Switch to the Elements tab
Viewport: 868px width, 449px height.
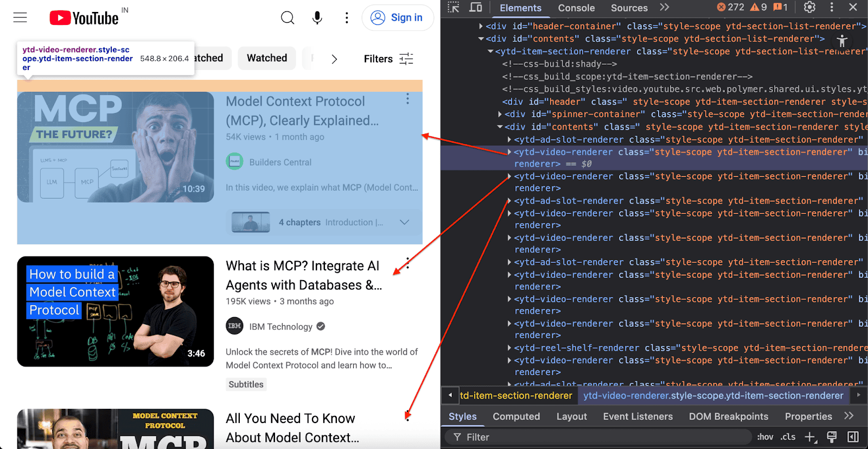(520, 8)
